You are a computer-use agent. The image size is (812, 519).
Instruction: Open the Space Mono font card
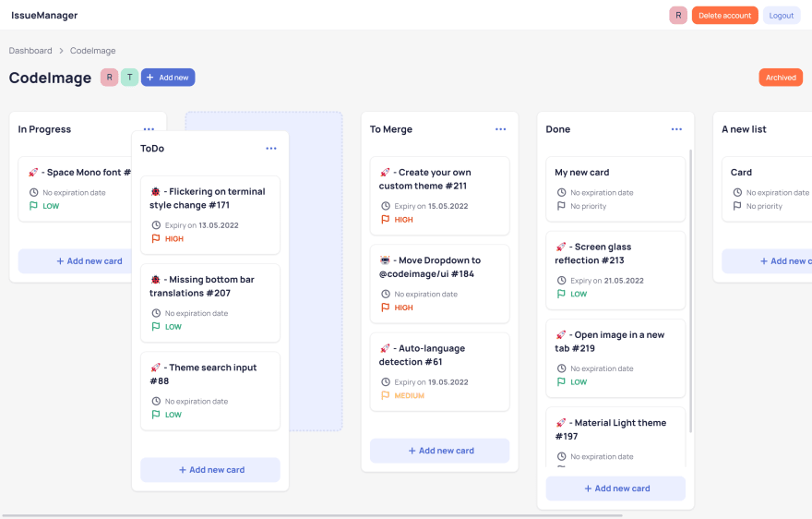[75, 188]
